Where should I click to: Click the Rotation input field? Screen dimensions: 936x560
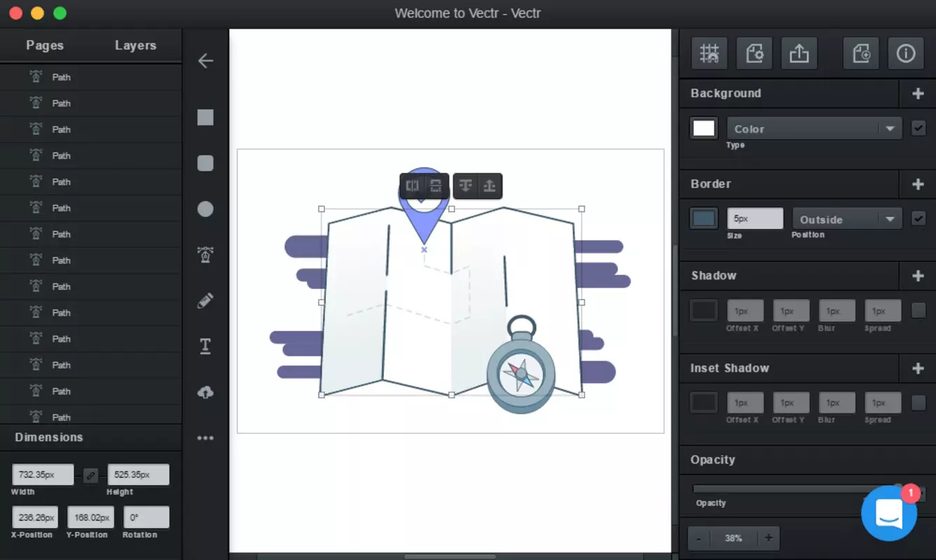(x=146, y=517)
